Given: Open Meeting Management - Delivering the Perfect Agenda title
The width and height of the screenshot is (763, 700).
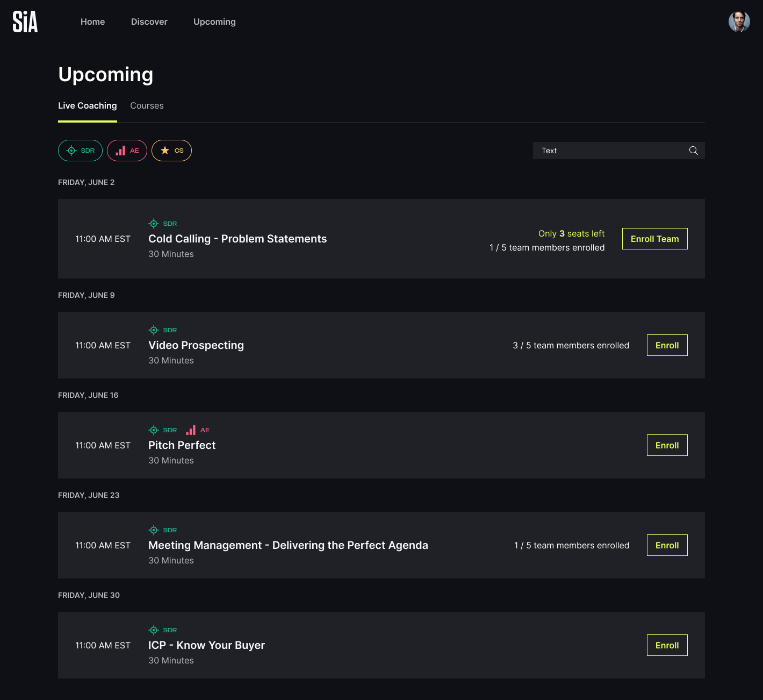Looking at the screenshot, I should [288, 545].
